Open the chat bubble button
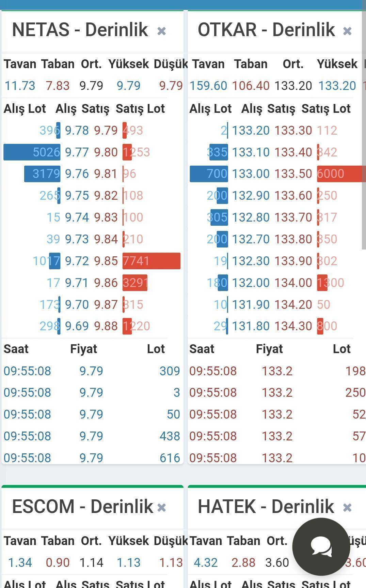Image resolution: width=366 pixels, height=588 pixels. (x=321, y=546)
